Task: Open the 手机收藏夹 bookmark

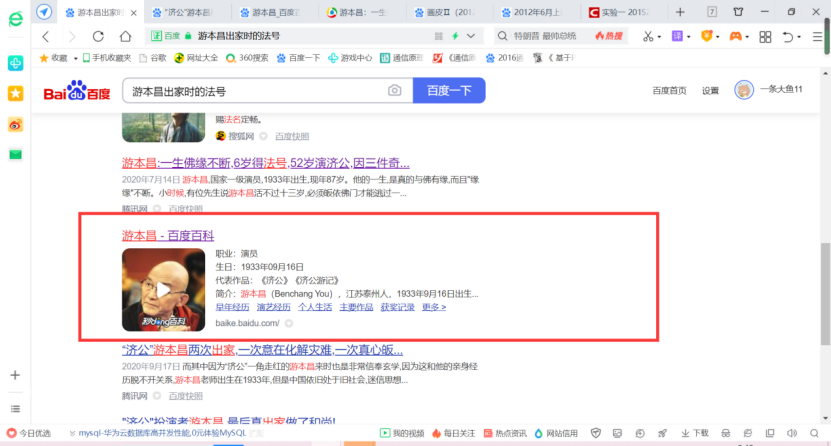Action: point(107,58)
